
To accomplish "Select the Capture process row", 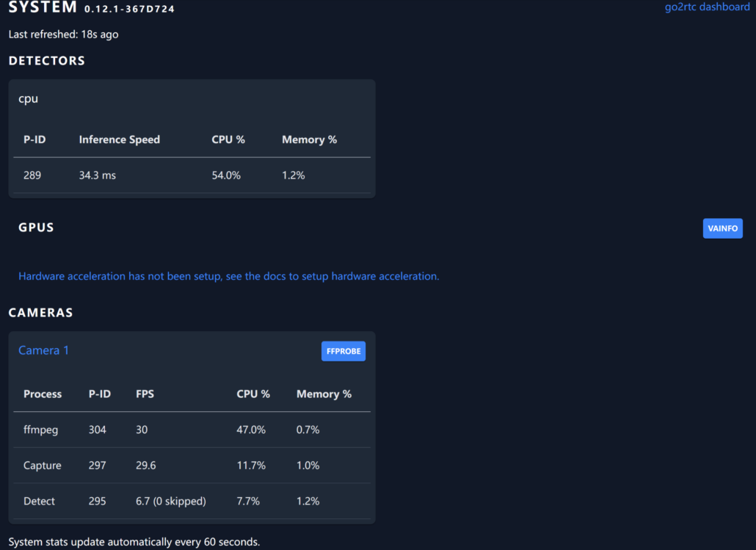I will tap(42, 466).
